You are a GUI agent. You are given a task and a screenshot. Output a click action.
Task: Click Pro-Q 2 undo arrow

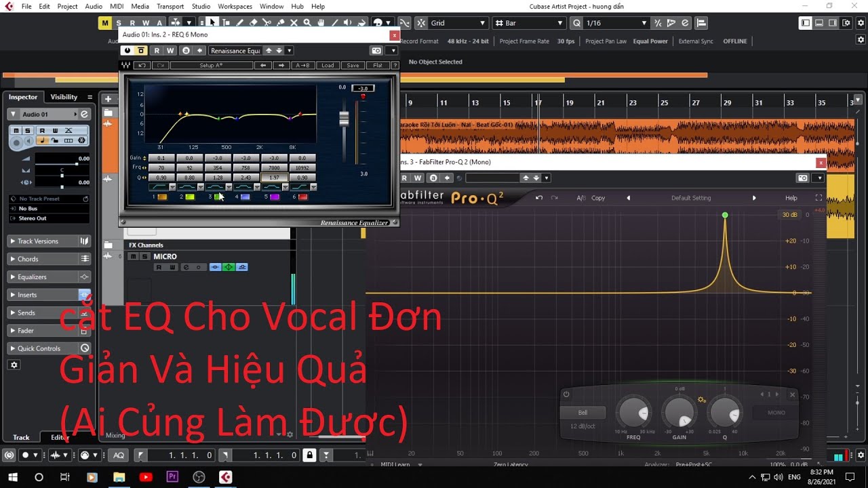coord(539,198)
